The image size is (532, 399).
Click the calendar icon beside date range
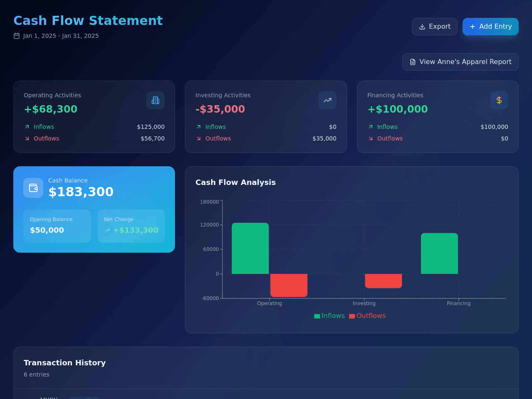click(17, 36)
